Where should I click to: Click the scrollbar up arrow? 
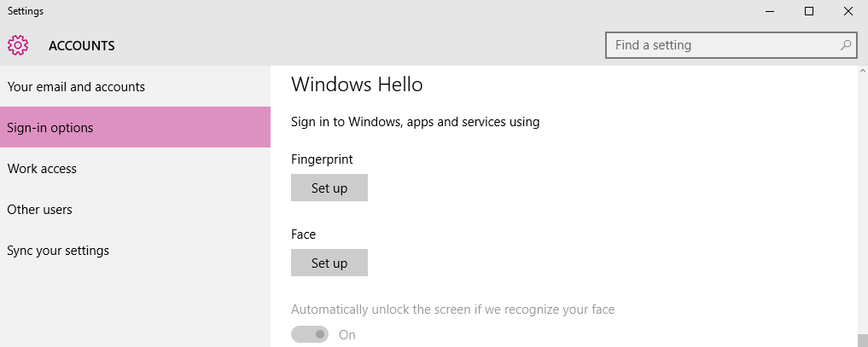click(x=862, y=72)
